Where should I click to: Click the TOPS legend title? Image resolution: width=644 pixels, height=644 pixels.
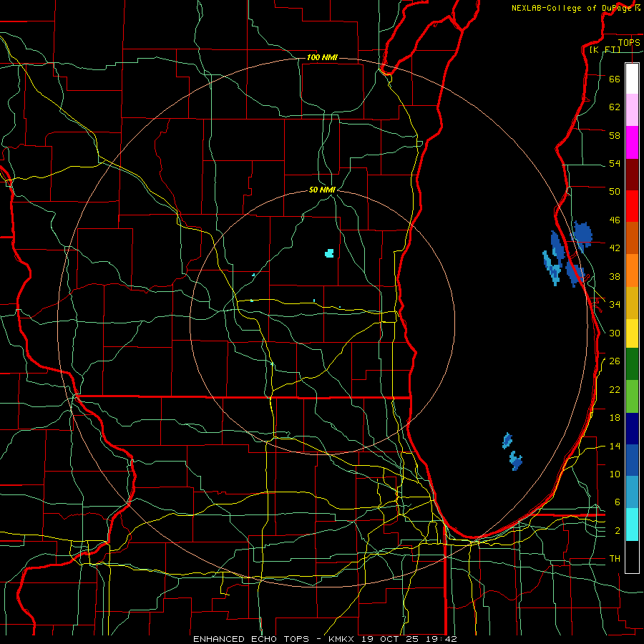click(629, 42)
